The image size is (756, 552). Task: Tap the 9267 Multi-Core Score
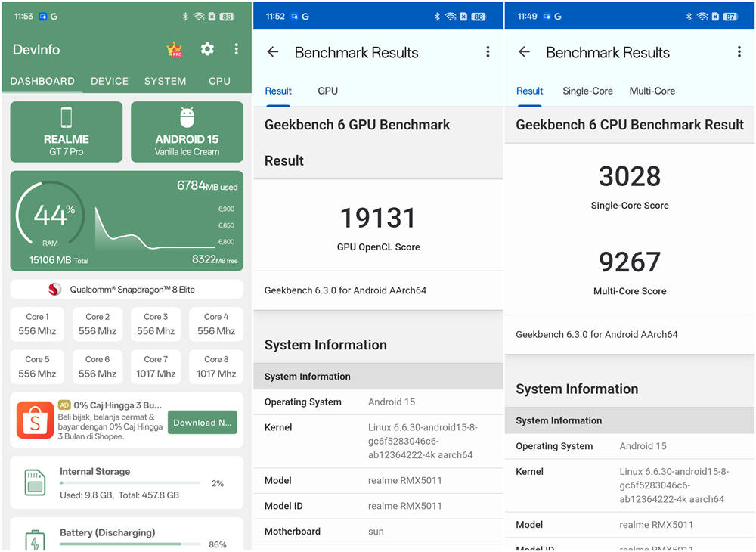pyautogui.click(x=630, y=262)
